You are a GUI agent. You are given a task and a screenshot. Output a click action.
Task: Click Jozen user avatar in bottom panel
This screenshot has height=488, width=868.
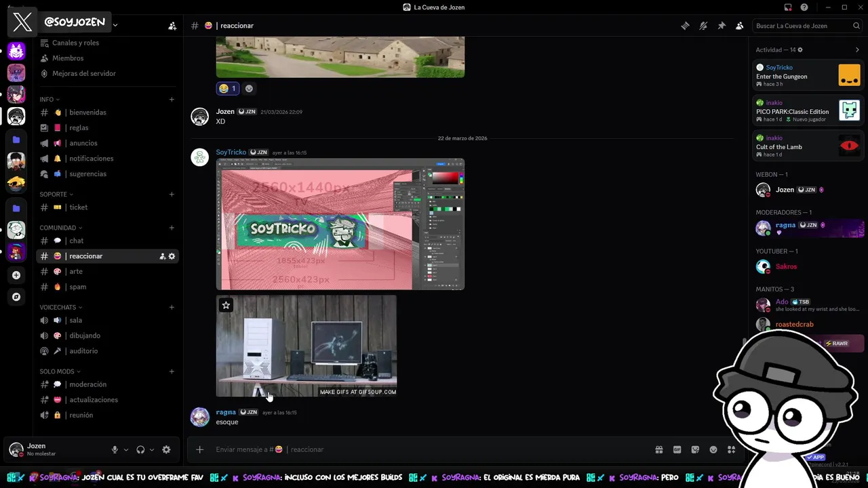16,449
